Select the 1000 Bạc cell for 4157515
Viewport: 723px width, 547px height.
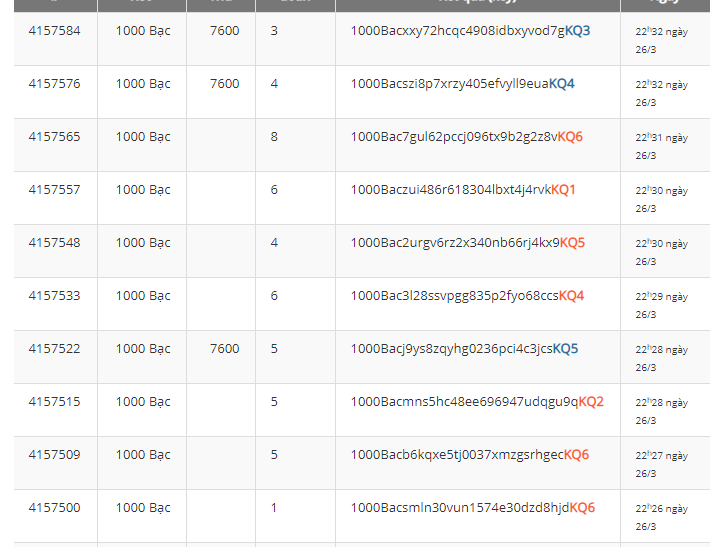(143, 402)
